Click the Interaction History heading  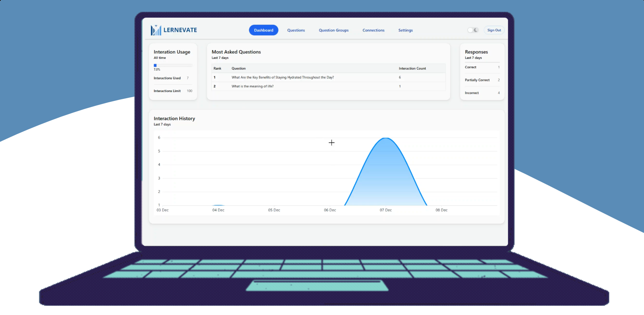point(174,119)
